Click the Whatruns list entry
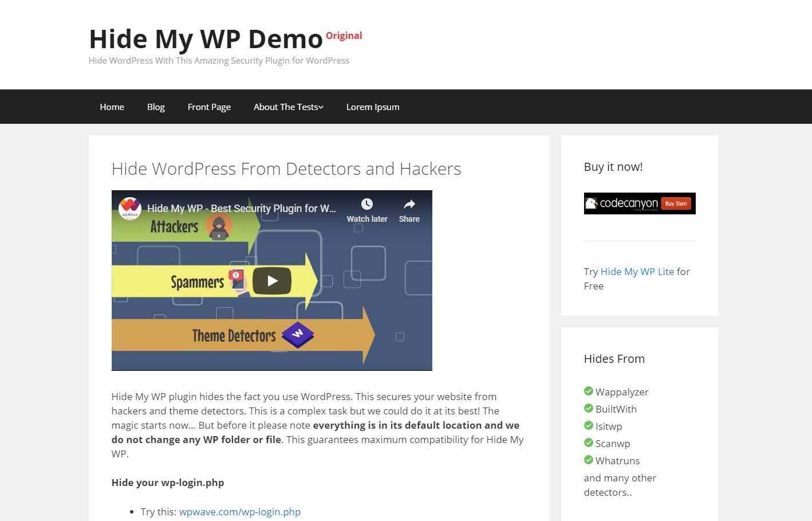812x521 pixels. [617, 461]
